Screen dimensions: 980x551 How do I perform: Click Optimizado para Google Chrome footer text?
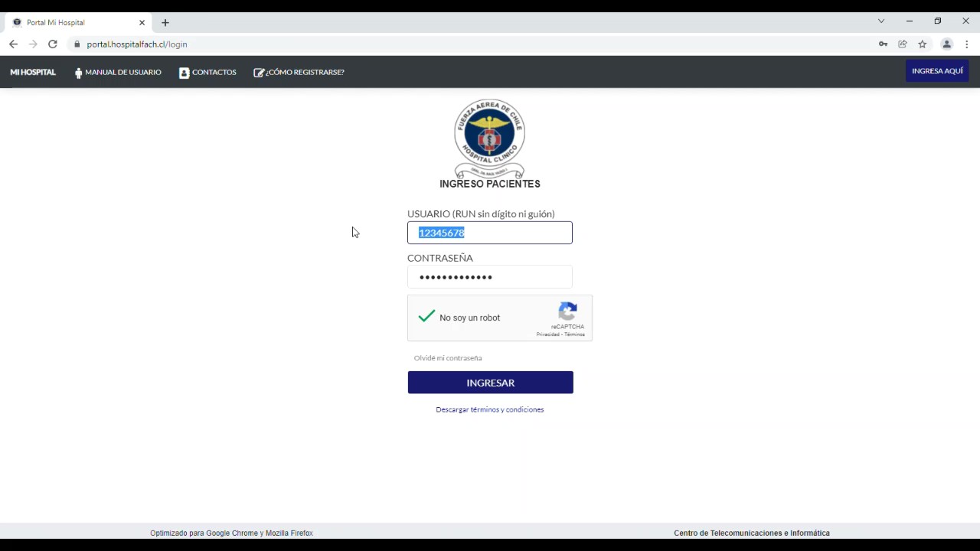pyautogui.click(x=231, y=533)
